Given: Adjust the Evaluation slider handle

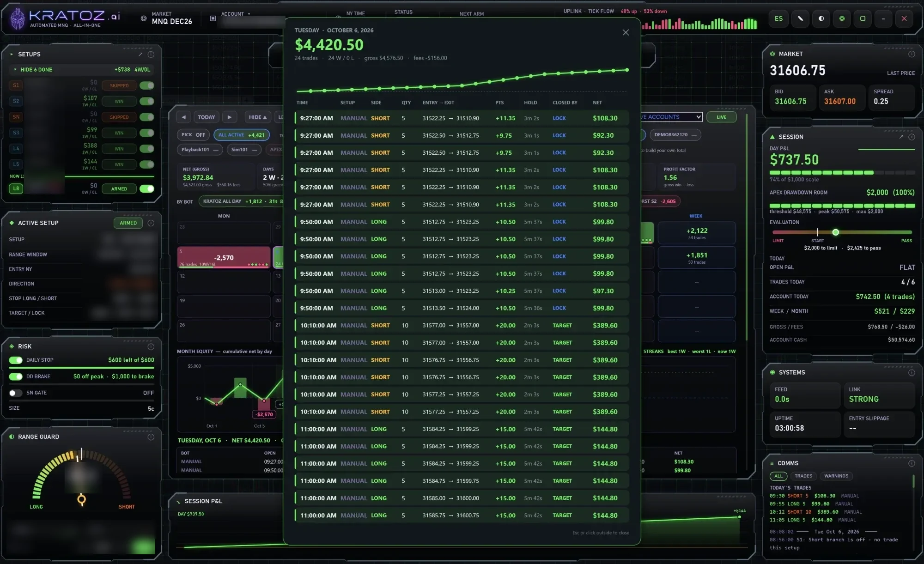Looking at the screenshot, I should click(x=835, y=232).
